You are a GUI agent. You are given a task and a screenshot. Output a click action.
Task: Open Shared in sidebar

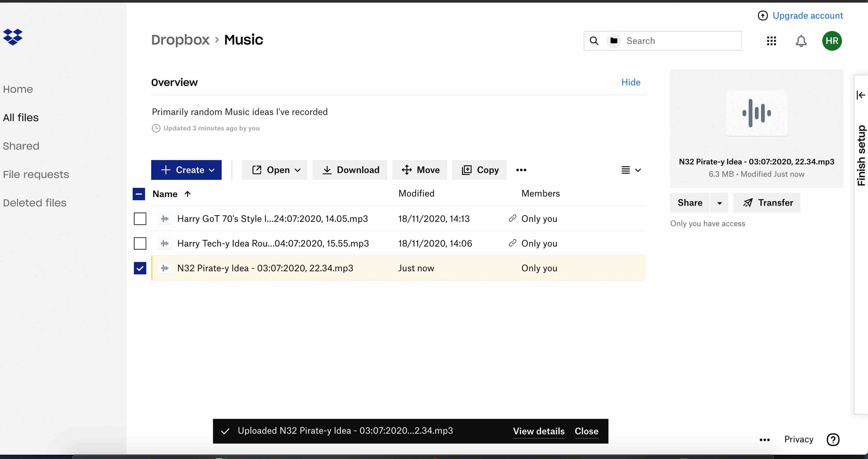tap(21, 146)
